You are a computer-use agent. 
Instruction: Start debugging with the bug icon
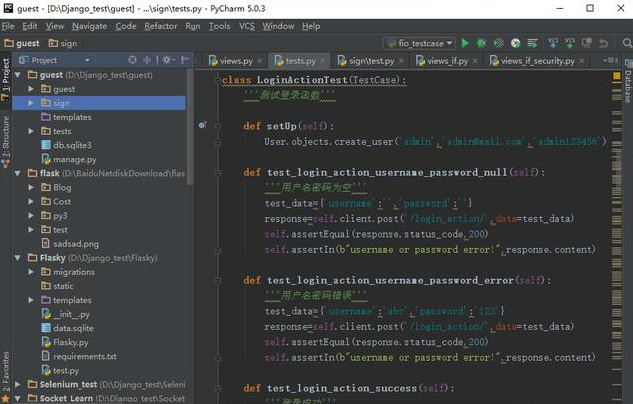[x=481, y=43]
